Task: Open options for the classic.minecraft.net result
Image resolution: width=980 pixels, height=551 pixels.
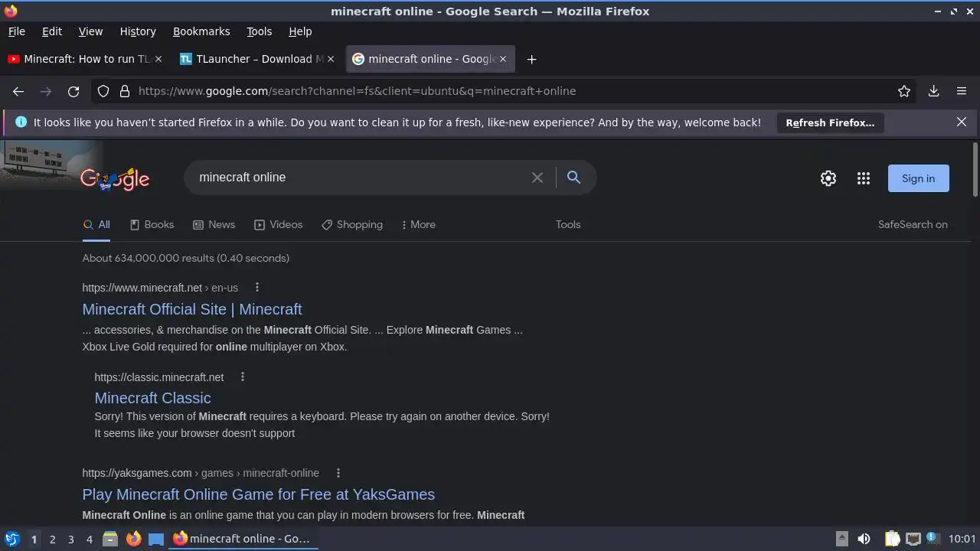Action: 243,377
